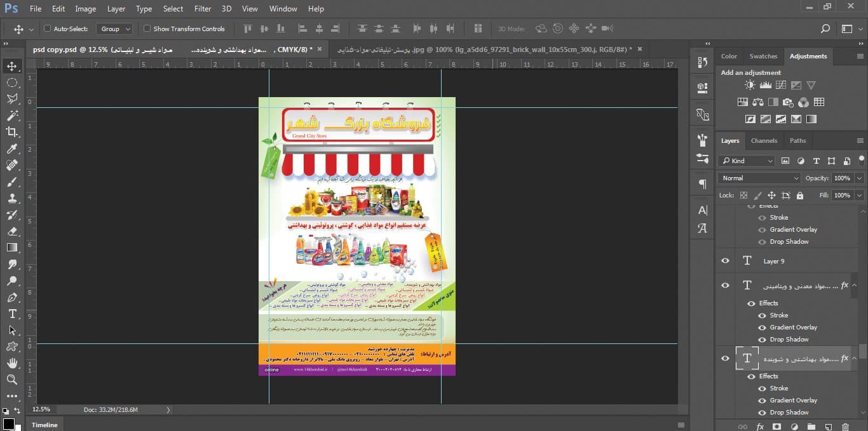Hide Layer 9 with its eye icon
Image resolution: width=868 pixels, height=431 pixels.
[x=725, y=261]
